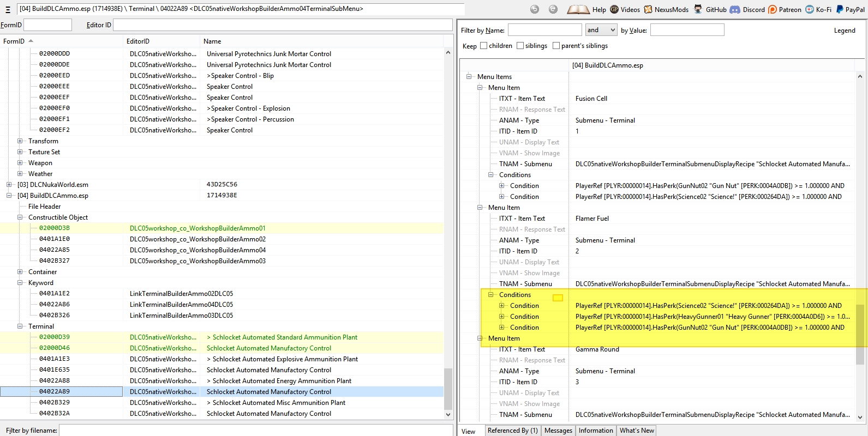The height and width of the screenshot is (436, 868).
Task: Click the Filter by filename field
Action: [256, 431]
